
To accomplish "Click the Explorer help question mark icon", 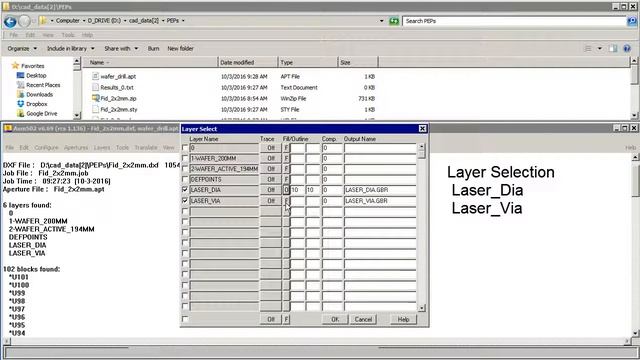I will [627, 49].
